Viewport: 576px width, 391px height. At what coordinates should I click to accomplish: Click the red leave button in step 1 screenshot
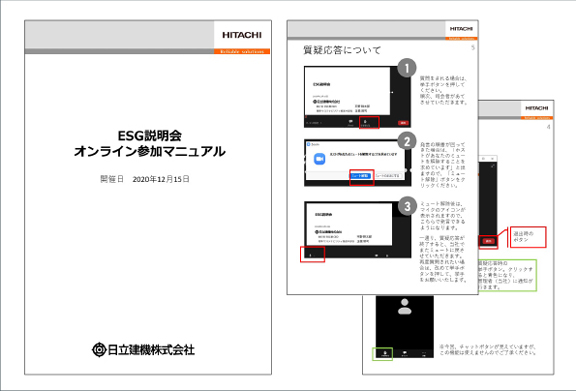(403, 123)
